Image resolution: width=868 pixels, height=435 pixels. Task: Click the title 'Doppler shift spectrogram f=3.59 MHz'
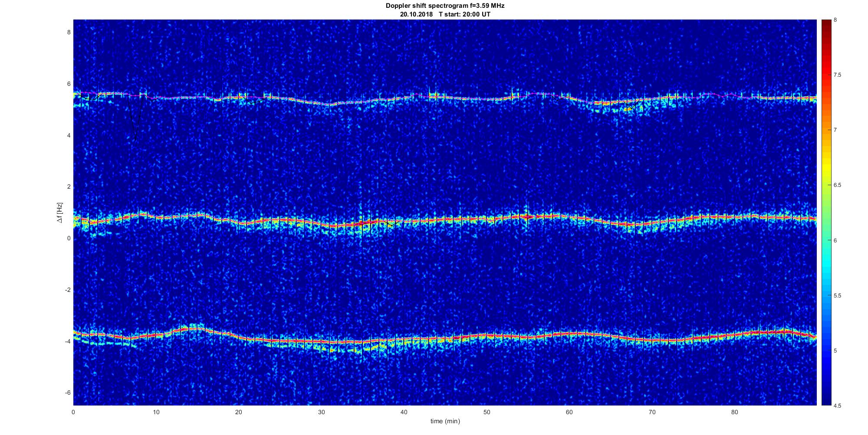click(445, 6)
